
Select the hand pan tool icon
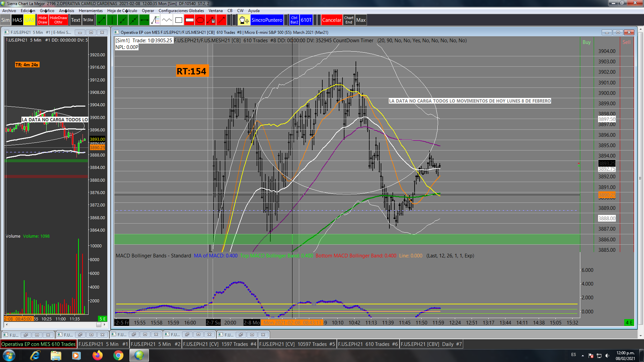click(x=244, y=20)
